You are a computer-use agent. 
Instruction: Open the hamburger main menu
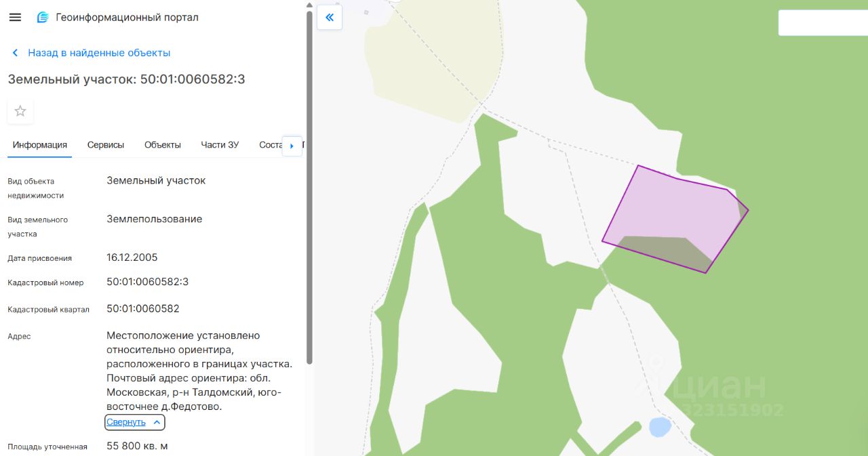pyautogui.click(x=15, y=17)
